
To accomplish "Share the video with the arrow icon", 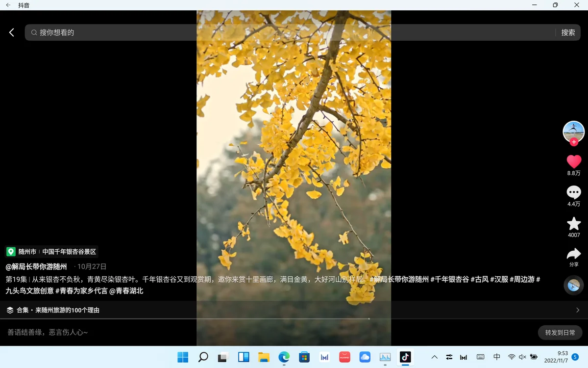I will [x=574, y=254].
